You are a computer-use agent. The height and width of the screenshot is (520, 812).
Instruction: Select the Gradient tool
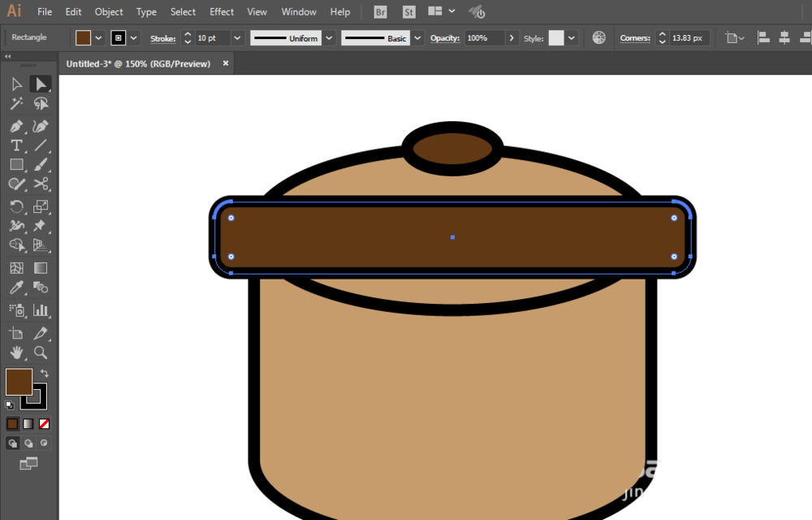point(41,268)
